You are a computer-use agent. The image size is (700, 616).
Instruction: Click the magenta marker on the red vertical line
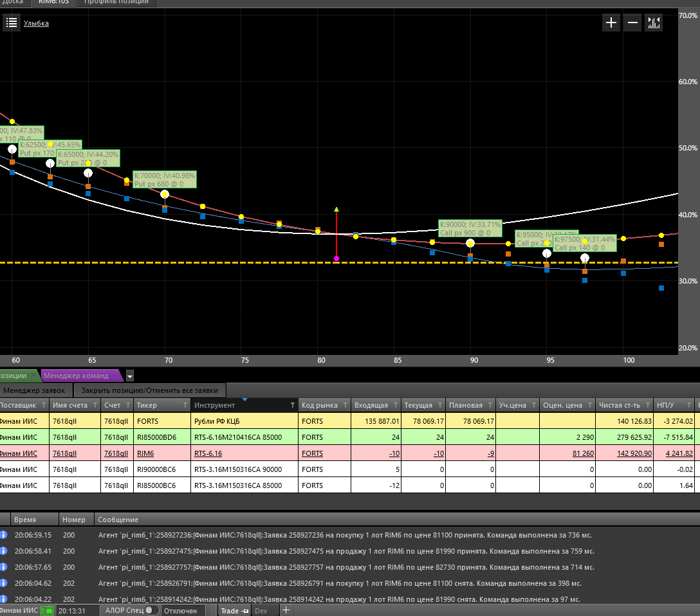click(x=336, y=258)
